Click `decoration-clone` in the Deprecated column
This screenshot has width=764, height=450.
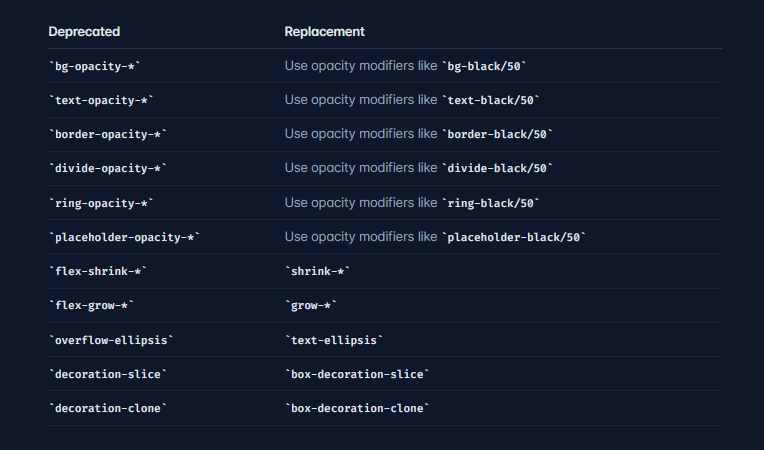click(108, 407)
